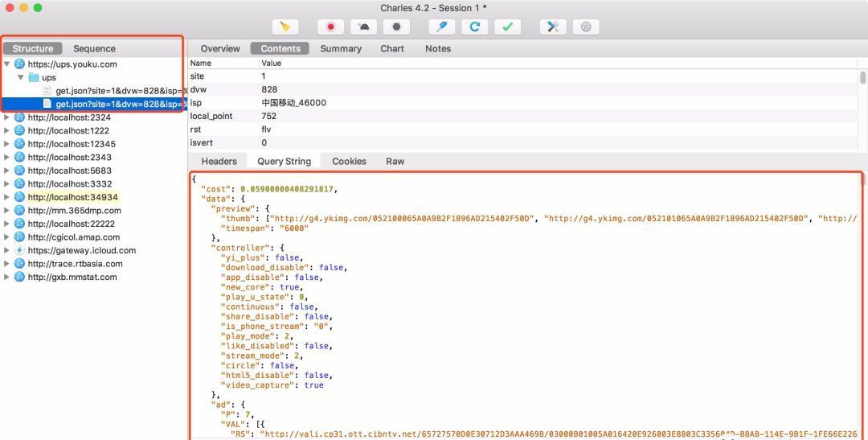Viewport: 868px width, 440px height.
Task: Open the Headers sub-tab
Action: [219, 161]
